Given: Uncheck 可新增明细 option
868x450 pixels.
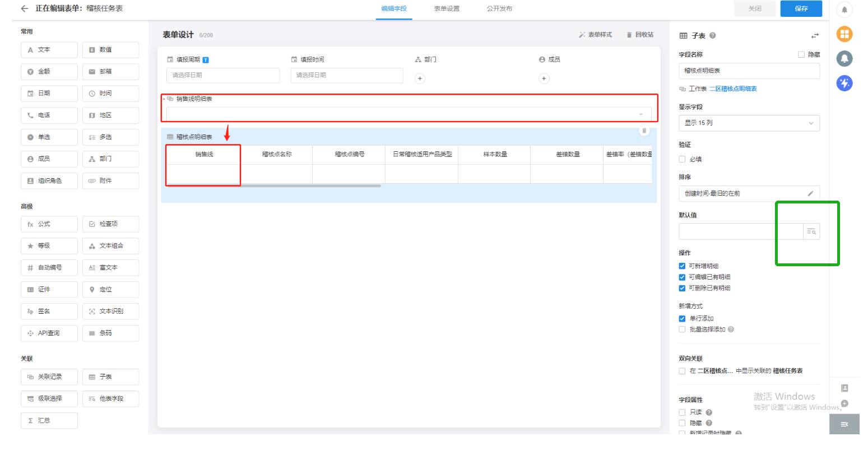Looking at the screenshot, I should pyautogui.click(x=682, y=266).
